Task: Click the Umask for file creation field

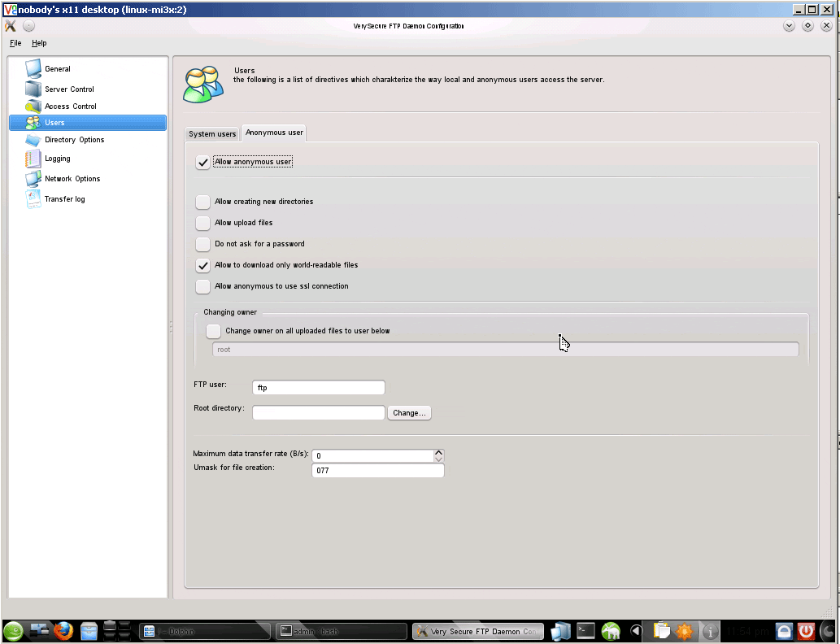Action: point(377,471)
